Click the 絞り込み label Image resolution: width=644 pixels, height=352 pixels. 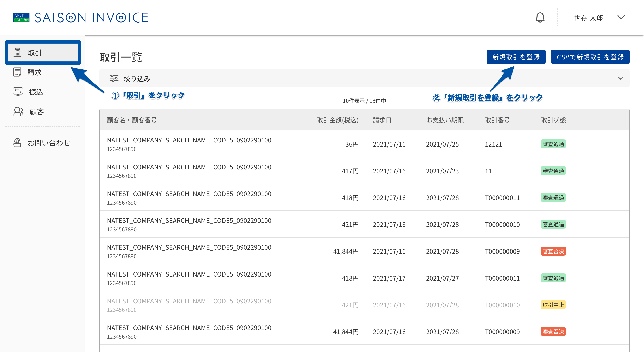click(137, 79)
